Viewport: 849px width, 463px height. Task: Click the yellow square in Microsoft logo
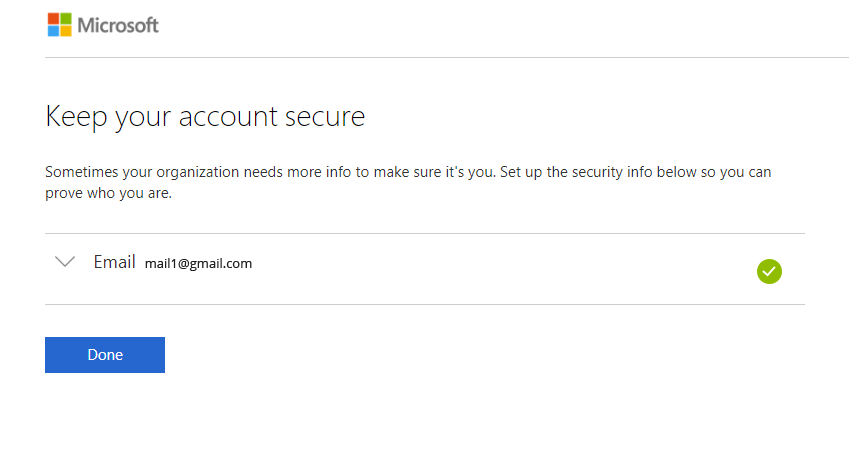(x=66, y=31)
